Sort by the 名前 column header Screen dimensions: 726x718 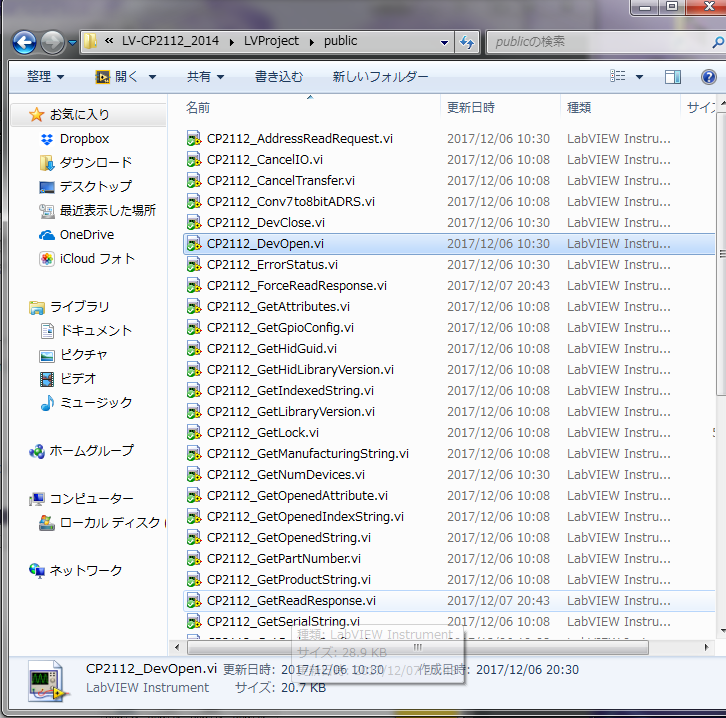point(198,107)
